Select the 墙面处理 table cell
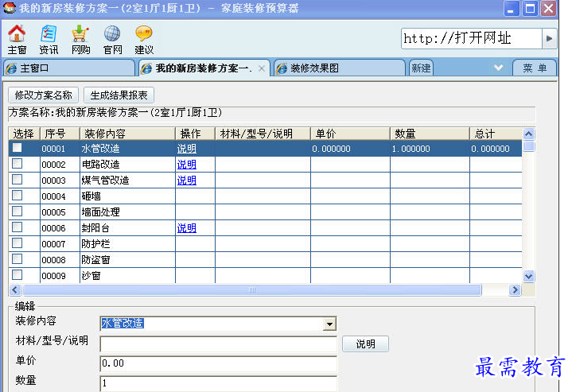The width and height of the screenshot is (572, 392). click(127, 212)
